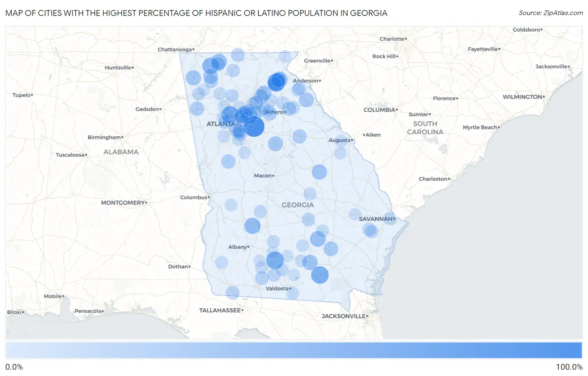Click the Valdosta city label
Viewport: 588px width, 376px height.
pyautogui.click(x=277, y=289)
